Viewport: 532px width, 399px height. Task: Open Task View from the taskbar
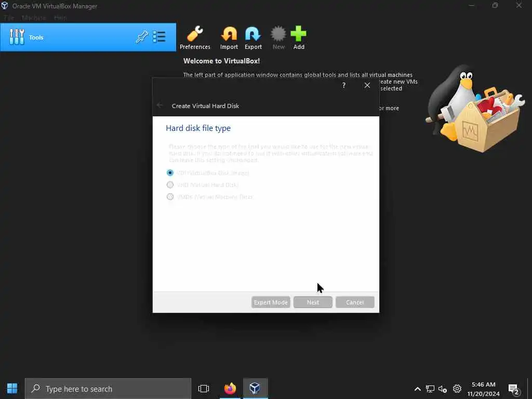204,389
